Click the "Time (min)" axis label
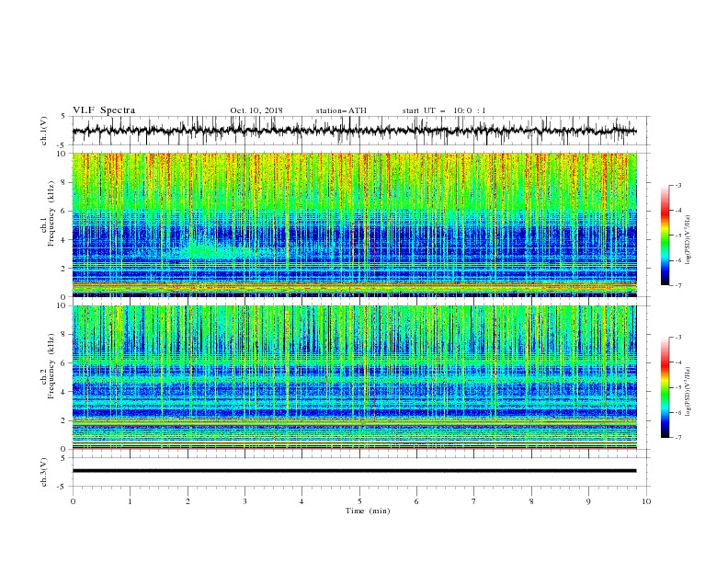The width and height of the screenshot is (728, 563). [x=368, y=511]
